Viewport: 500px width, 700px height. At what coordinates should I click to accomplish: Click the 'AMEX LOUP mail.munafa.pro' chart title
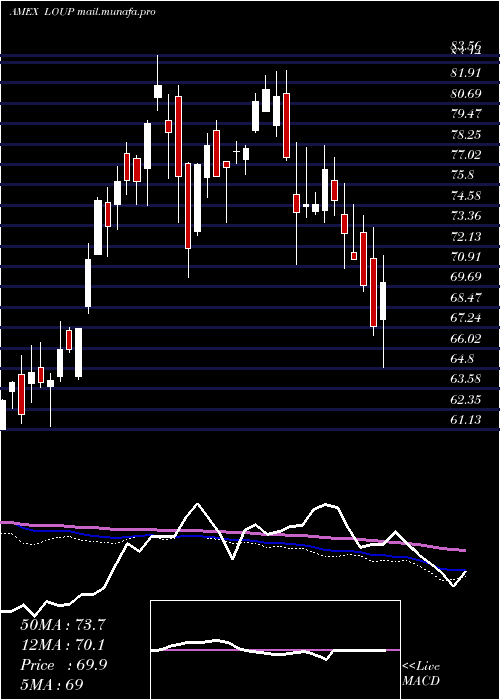click(83, 12)
